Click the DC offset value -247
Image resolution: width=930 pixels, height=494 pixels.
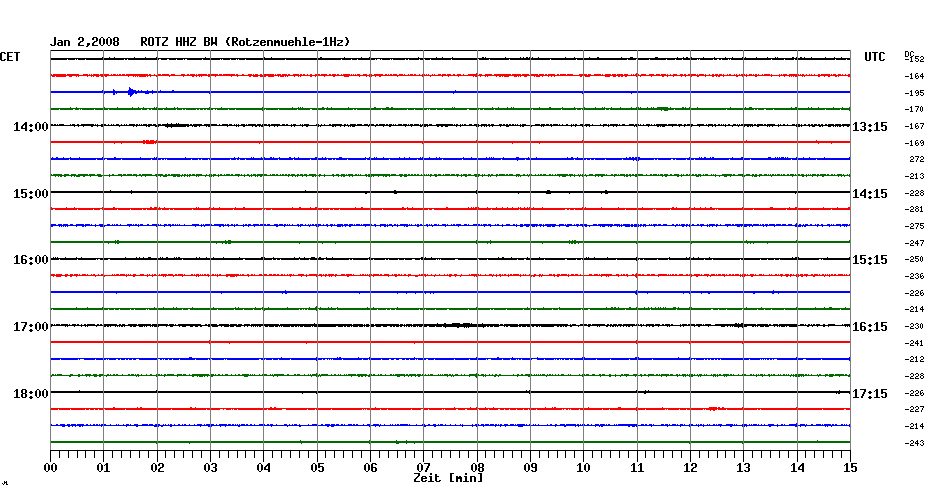(915, 243)
